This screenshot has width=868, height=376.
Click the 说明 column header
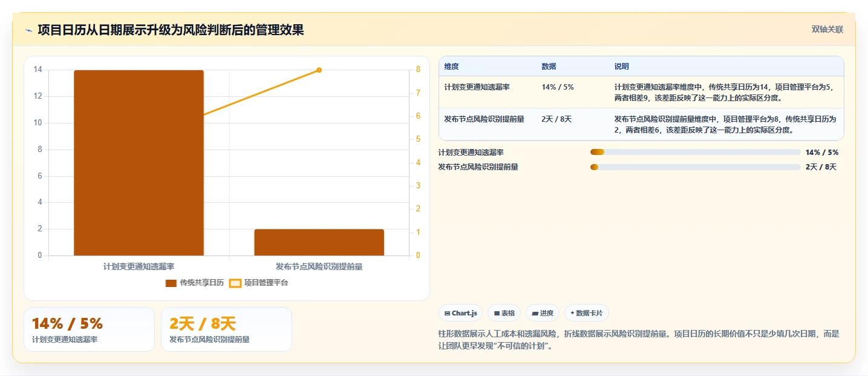coord(621,67)
